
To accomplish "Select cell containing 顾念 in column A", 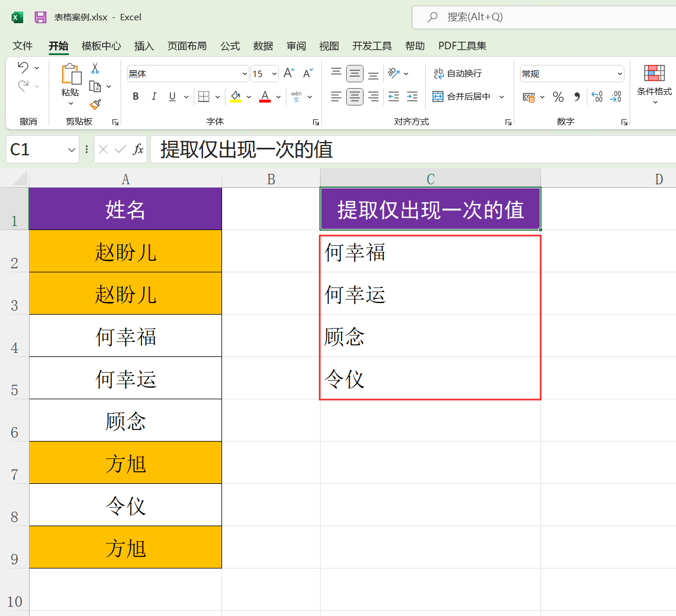I will pos(125,420).
